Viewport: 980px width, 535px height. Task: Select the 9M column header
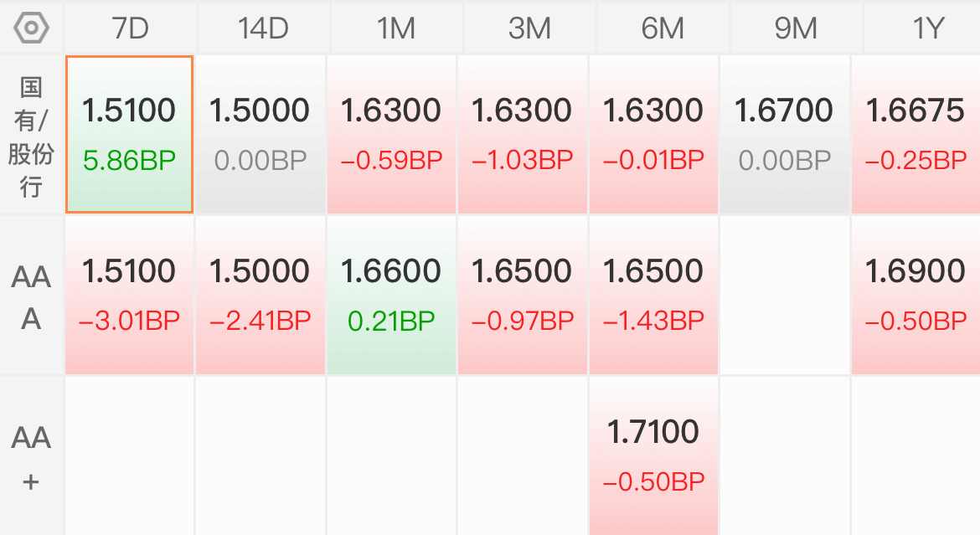tap(796, 28)
